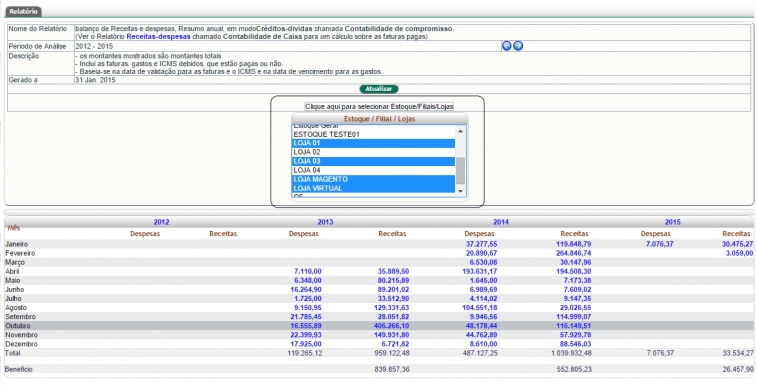Select ESTOQUE TESTE01 in the list

pos(373,134)
